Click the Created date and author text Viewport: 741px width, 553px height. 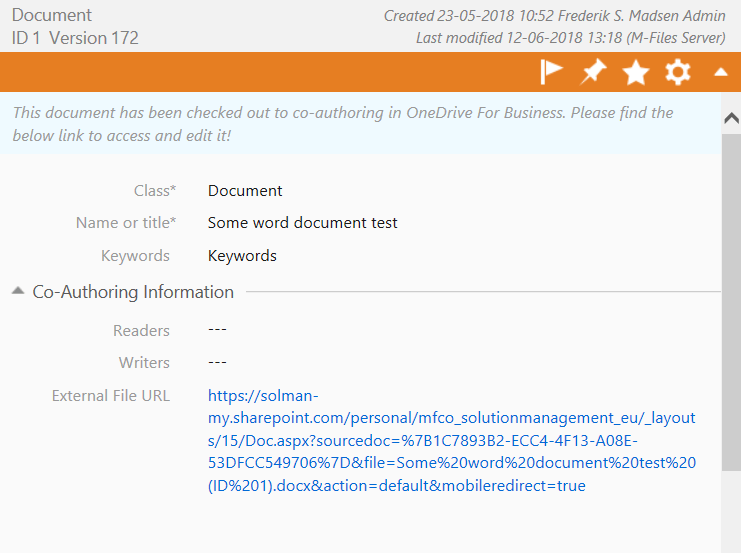pyautogui.click(x=554, y=16)
